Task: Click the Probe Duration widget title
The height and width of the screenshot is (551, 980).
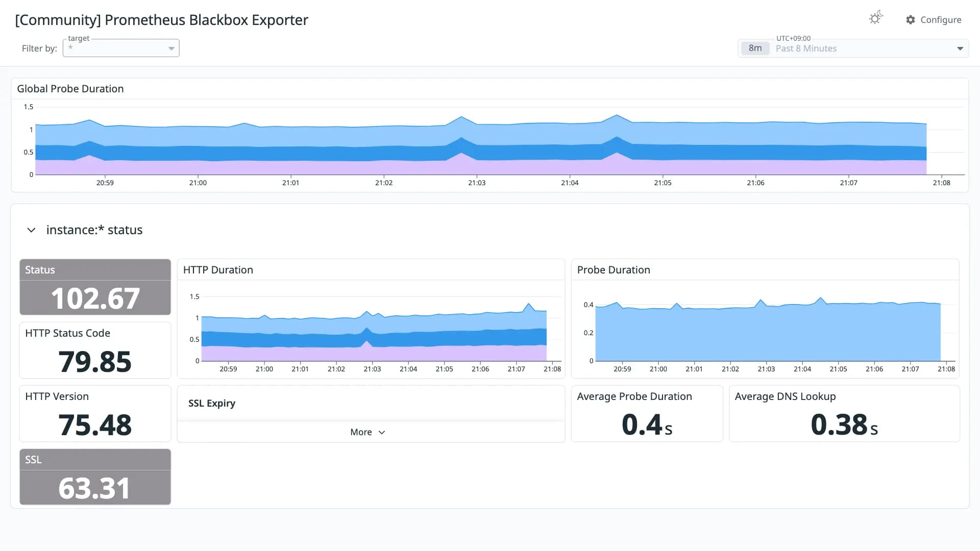Action: pos(614,270)
